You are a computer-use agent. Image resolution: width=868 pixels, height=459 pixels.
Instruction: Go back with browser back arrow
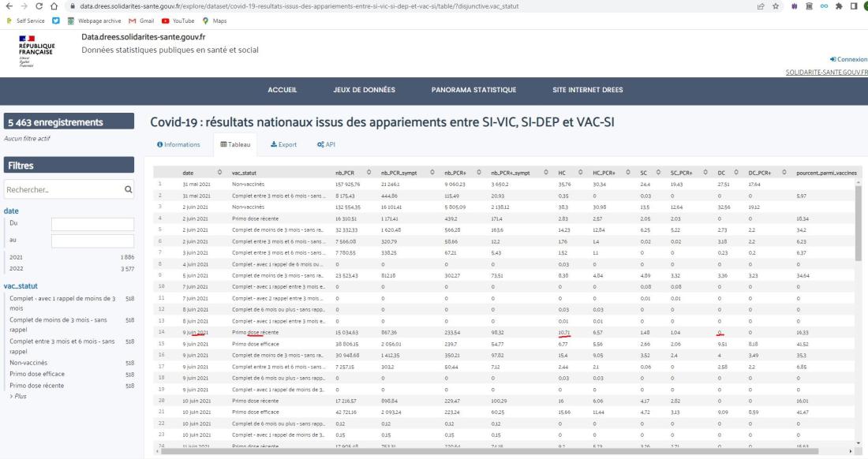(9, 6)
